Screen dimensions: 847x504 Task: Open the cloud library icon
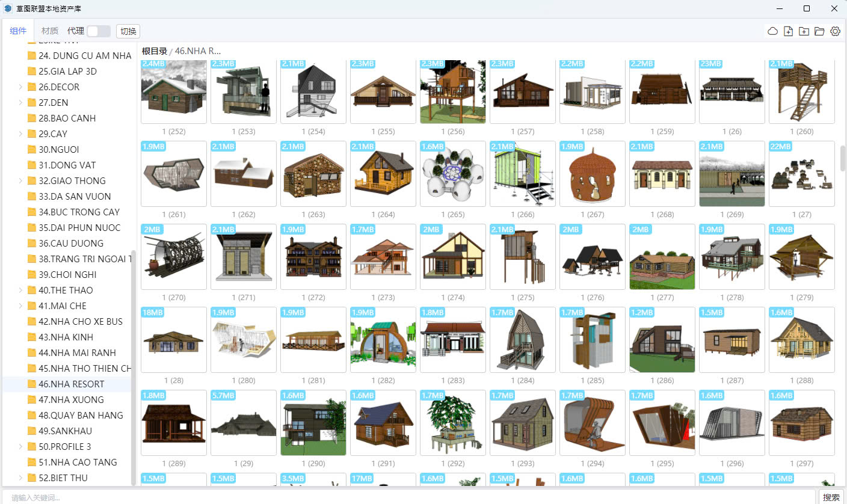(x=772, y=31)
